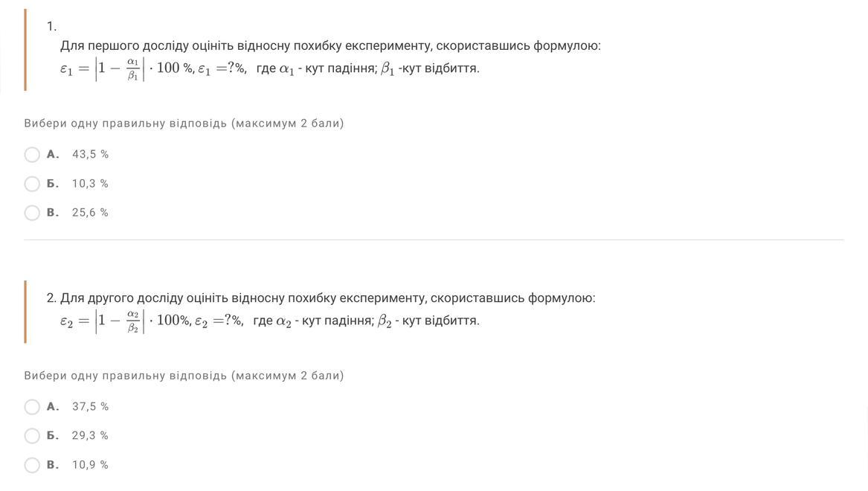Click the orange bar beside question 2
868x491 pixels.
click(x=25, y=312)
